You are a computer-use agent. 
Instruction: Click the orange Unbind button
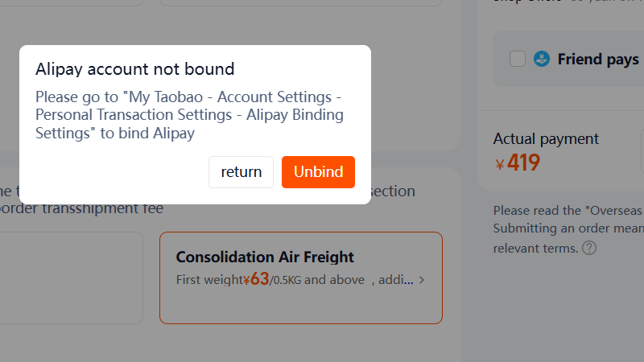318,172
